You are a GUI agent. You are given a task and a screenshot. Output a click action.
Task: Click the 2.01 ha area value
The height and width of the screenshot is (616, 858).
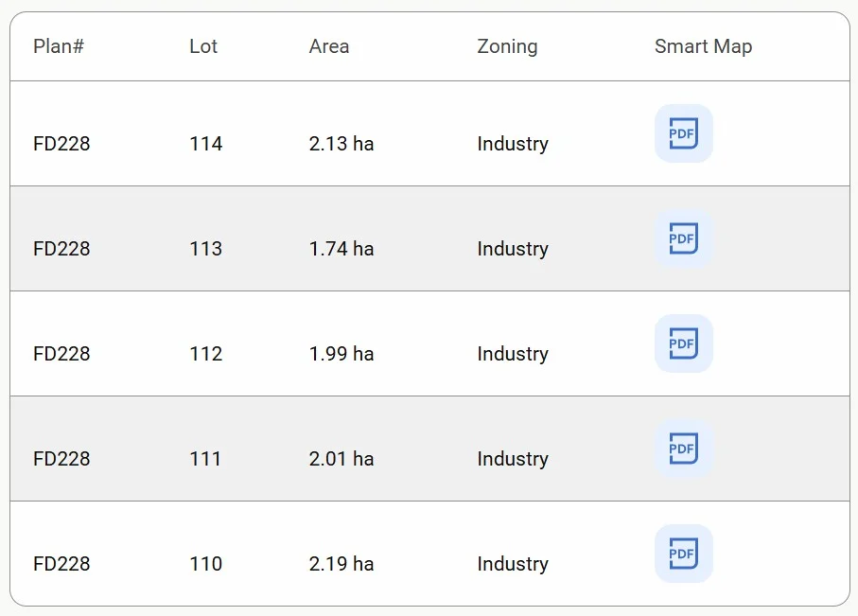[341, 459]
